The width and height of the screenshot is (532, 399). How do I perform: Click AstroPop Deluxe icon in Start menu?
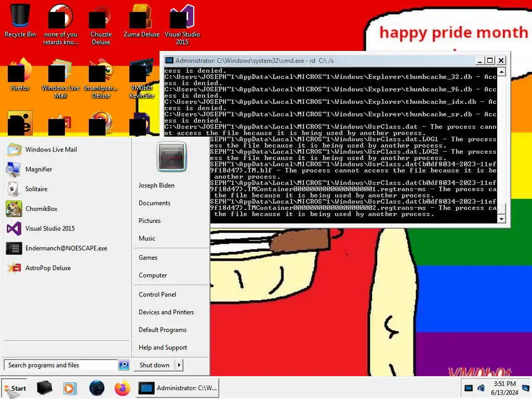[14, 268]
